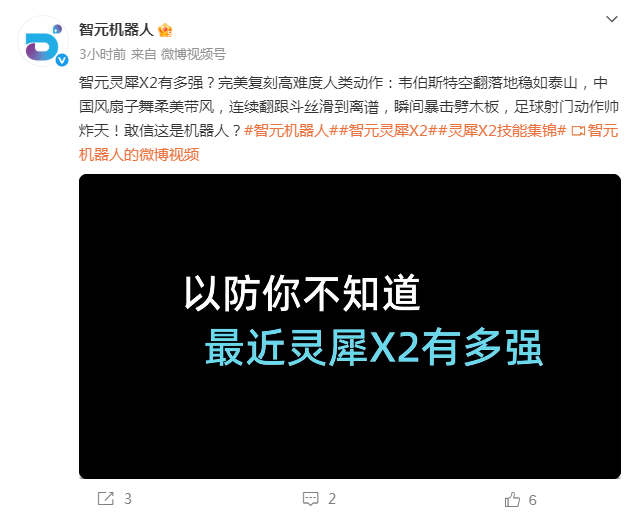The width and height of the screenshot is (638, 518).
Task: Click the video camera icon before 智元机器人的微博视频
Action: (x=578, y=131)
